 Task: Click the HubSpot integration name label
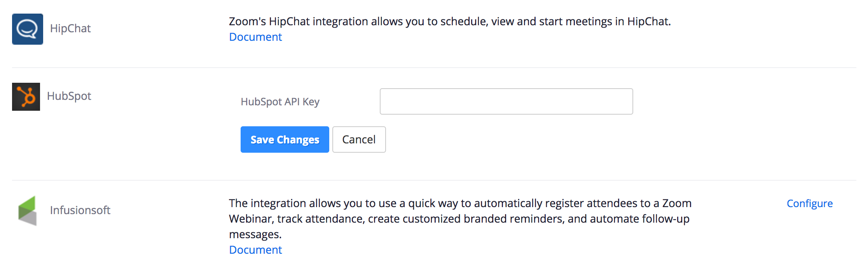pos(69,96)
